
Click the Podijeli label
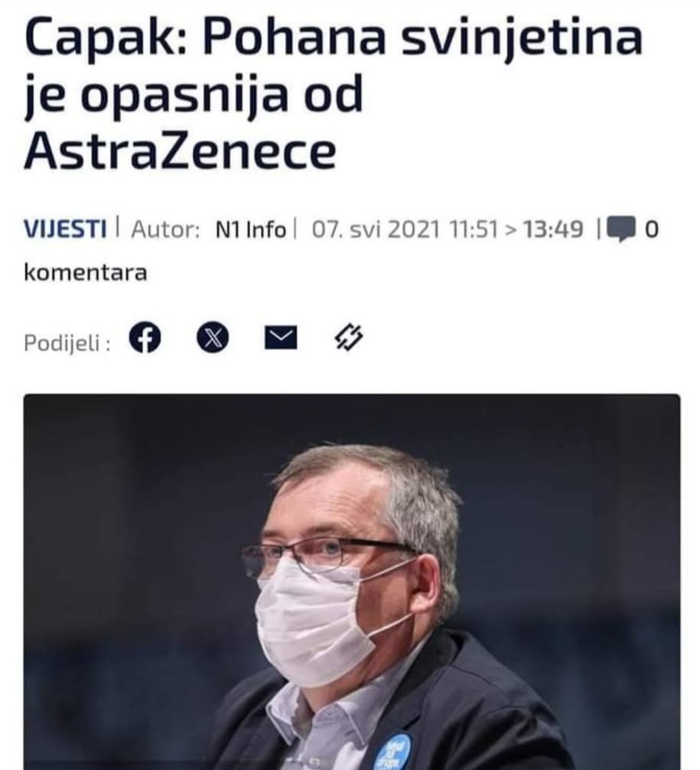tap(67, 343)
